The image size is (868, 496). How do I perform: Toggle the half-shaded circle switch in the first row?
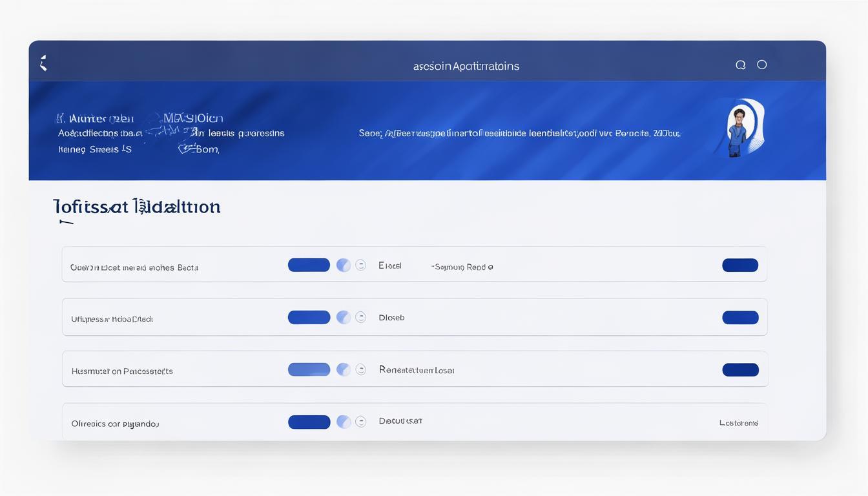tap(344, 265)
